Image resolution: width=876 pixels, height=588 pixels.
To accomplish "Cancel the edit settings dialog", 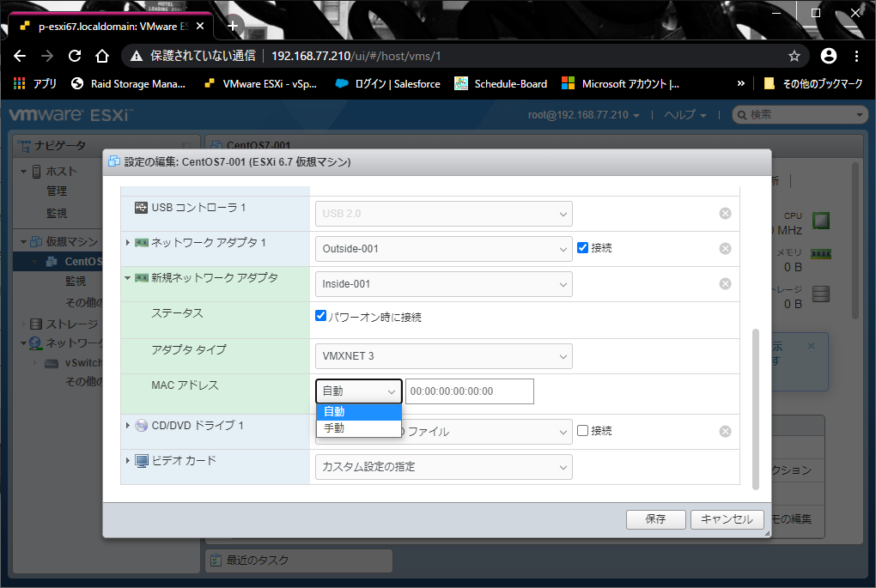I will [727, 519].
